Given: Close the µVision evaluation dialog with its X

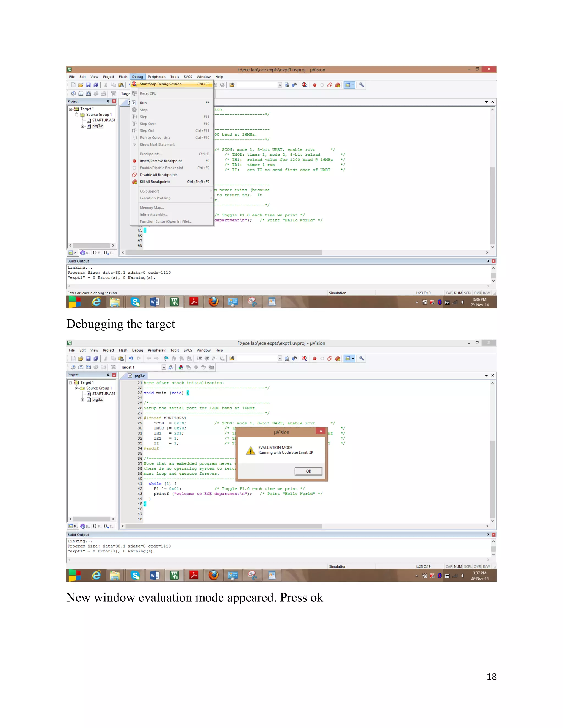Looking at the screenshot, I should pyautogui.click(x=321, y=431).
